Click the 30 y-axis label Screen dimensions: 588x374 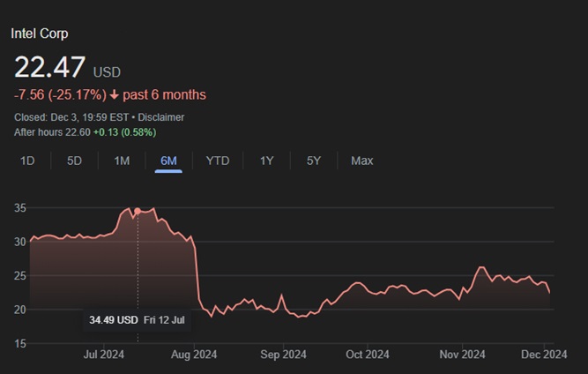[x=20, y=242]
